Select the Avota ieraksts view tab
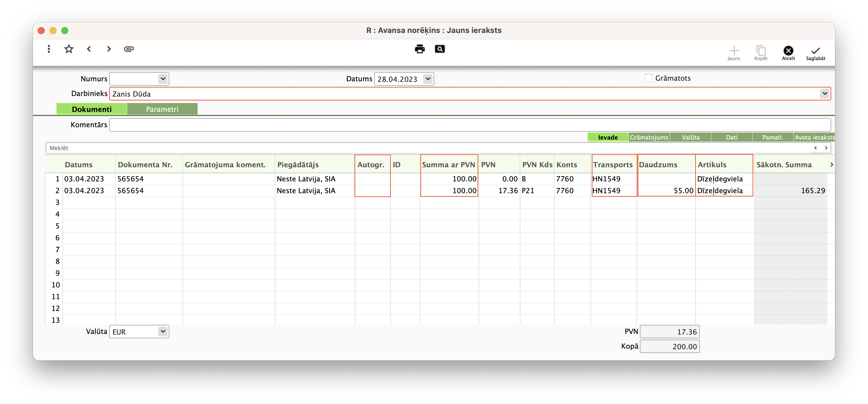The height and width of the screenshot is (404, 868). coord(814,138)
